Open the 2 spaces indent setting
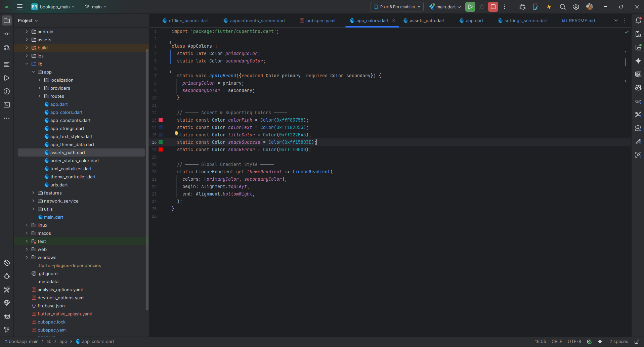Screen dimensions: 644x347 [618, 342]
